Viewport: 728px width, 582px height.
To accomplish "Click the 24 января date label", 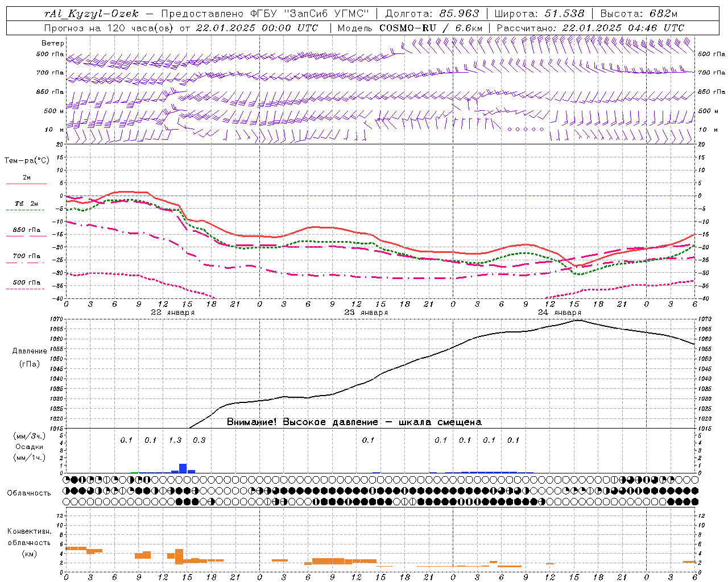I will click(560, 313).
